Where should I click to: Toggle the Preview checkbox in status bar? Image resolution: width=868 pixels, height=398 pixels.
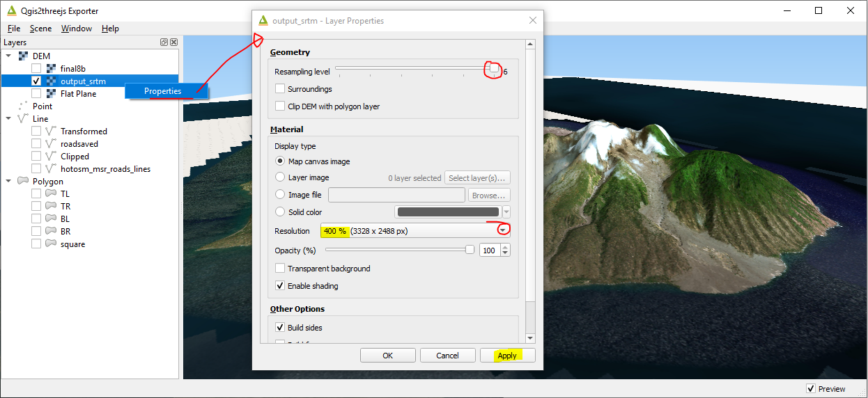(810, 389)
